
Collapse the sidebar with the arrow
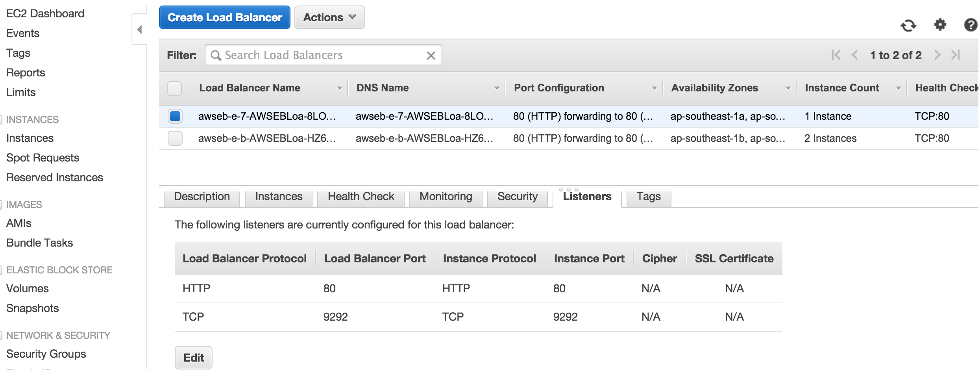point(139,30)
